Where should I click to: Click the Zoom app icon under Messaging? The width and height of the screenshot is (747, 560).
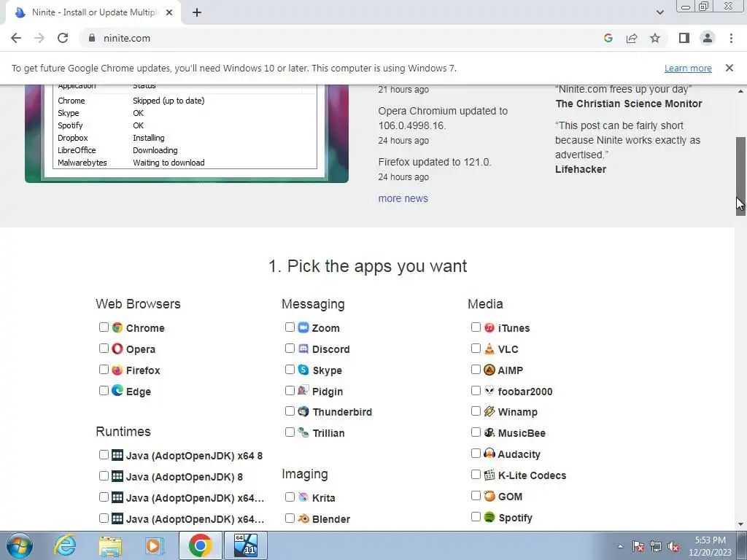303,327
